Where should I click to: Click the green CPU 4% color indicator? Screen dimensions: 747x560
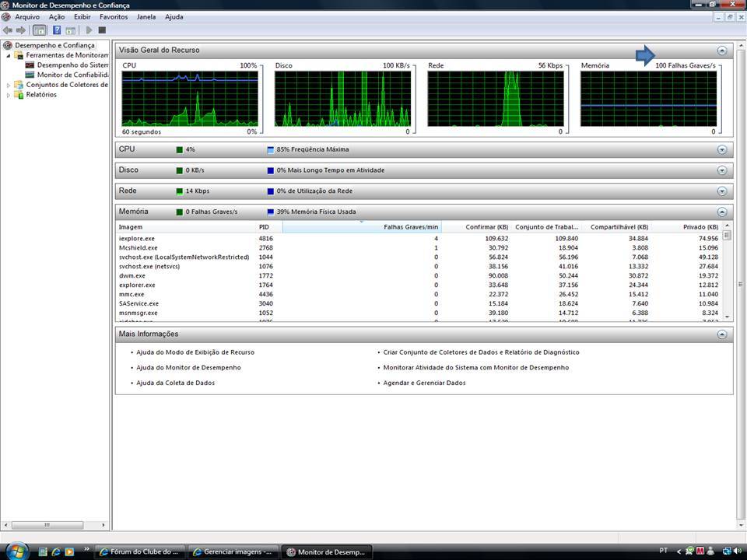click(x=180, y=150)
